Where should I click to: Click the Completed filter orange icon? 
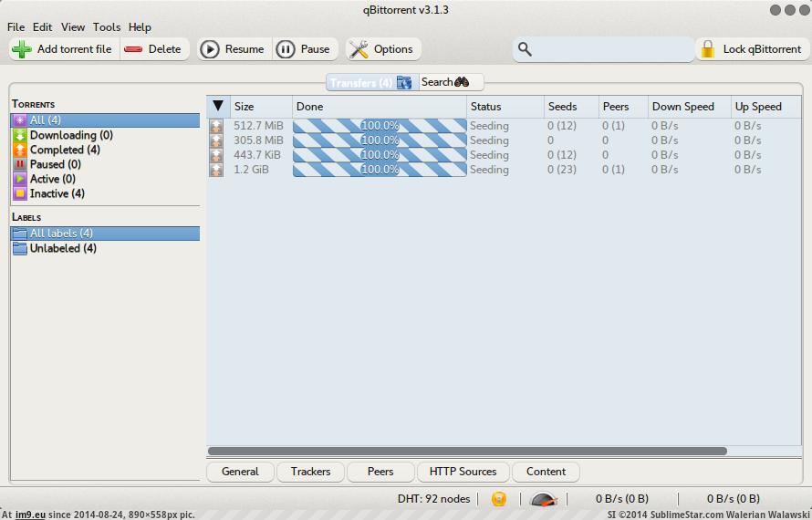click(20, 150)
